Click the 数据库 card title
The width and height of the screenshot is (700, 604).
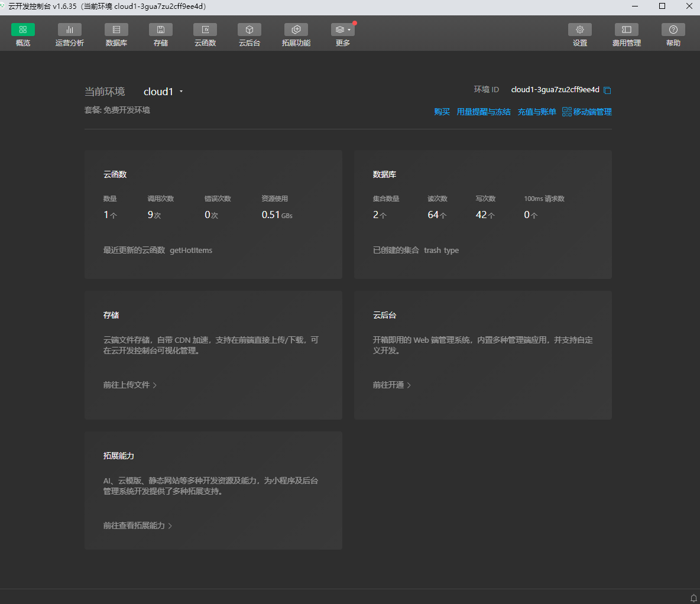(x=384, y=174)
